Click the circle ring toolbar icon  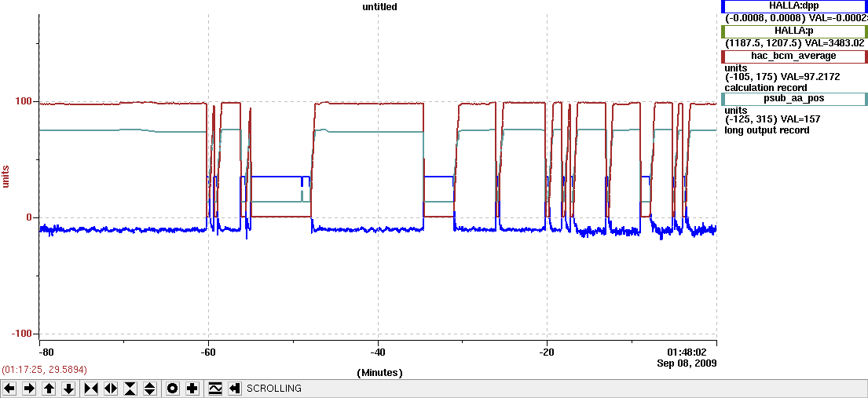coord(173,389)
